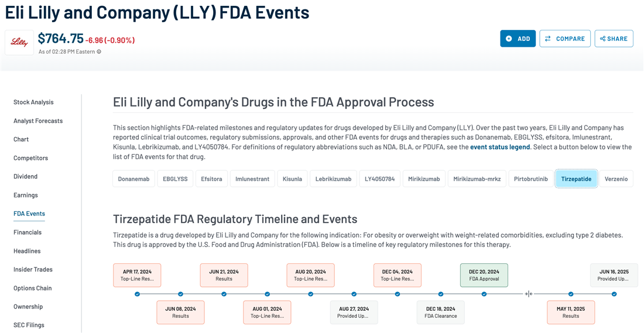Screen dimensions: 644x333
Task: Click checkmark dot under APR 17, 2024
Action: 137,294
